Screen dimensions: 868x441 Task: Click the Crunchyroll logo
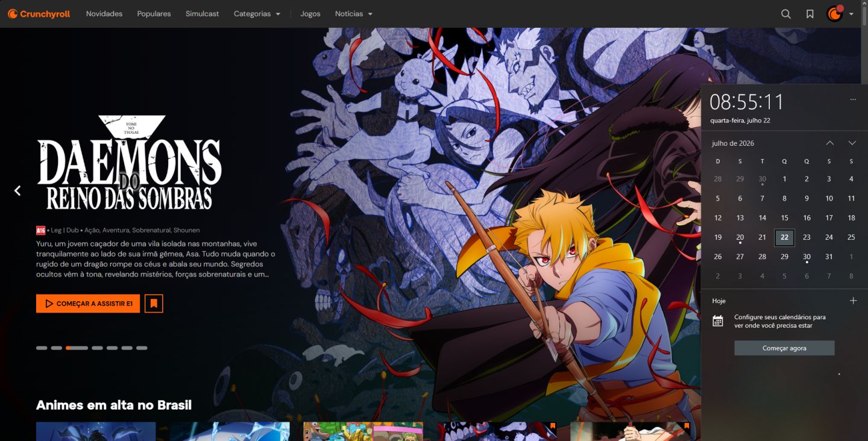coord(39,13)
